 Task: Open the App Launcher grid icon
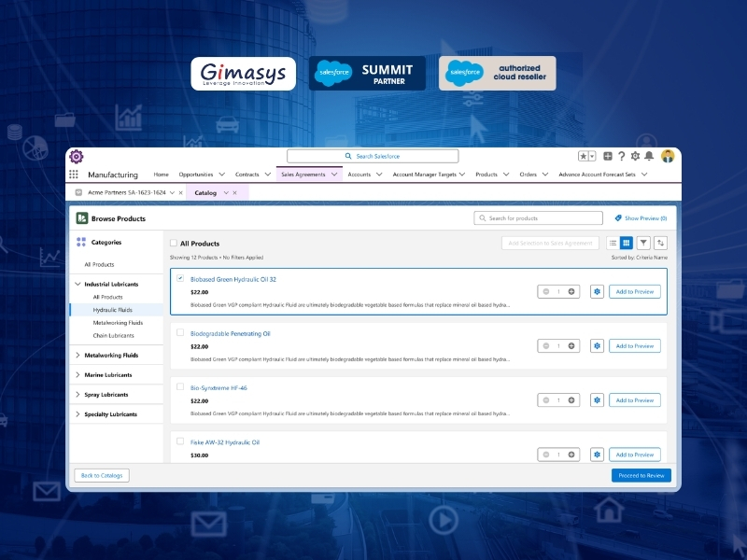tap(74, 175)
